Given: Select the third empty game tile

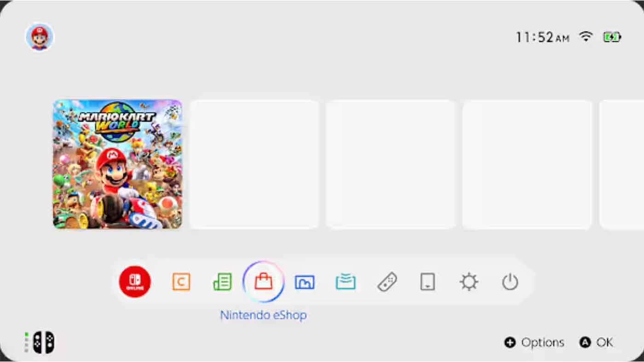Looking at the screenshot, I should [527, 164].
